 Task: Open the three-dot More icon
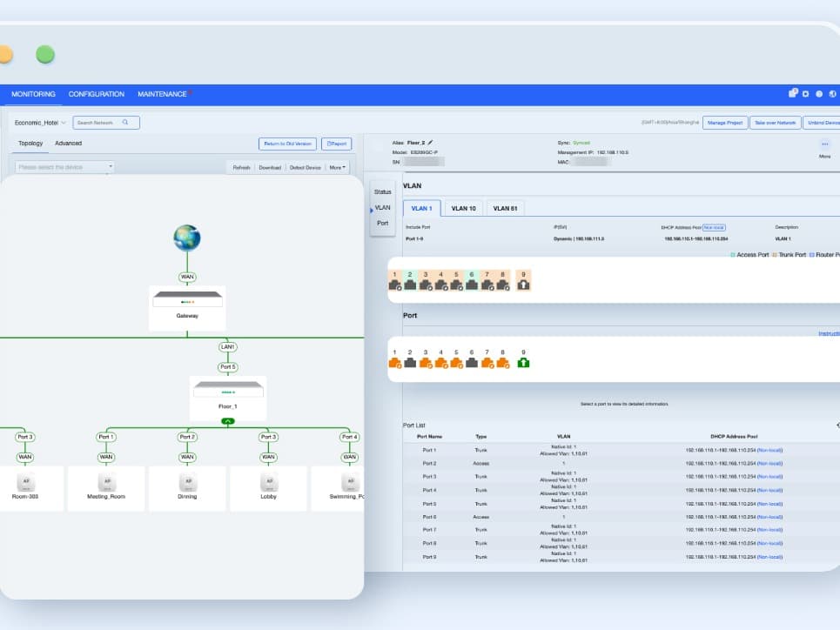click(x=824, y=144)
